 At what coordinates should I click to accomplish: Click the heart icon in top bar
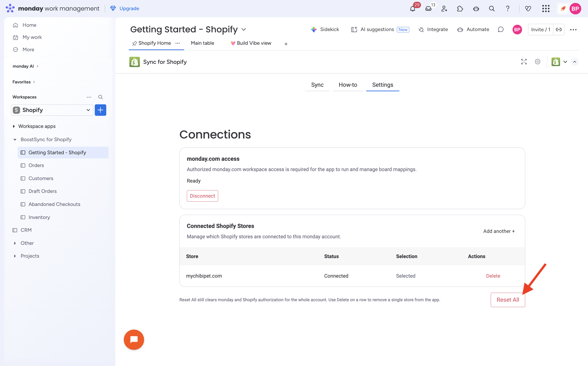pyautogui.click(x=528, y=9)
